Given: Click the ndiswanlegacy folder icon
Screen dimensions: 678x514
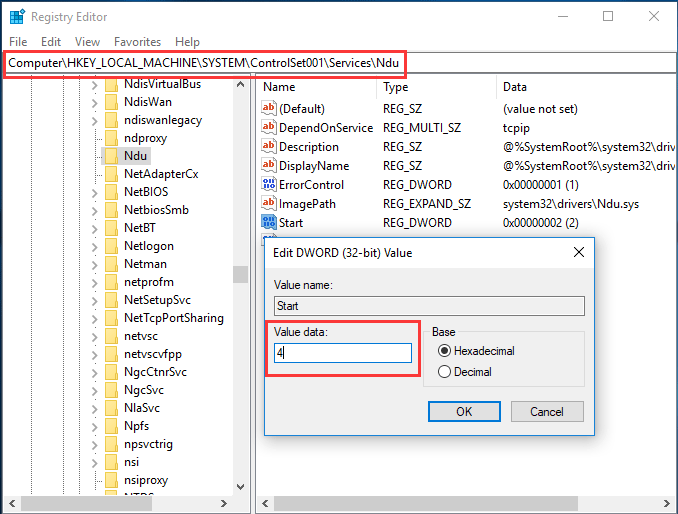Looking at the screenshot, I should coord(112,120).
